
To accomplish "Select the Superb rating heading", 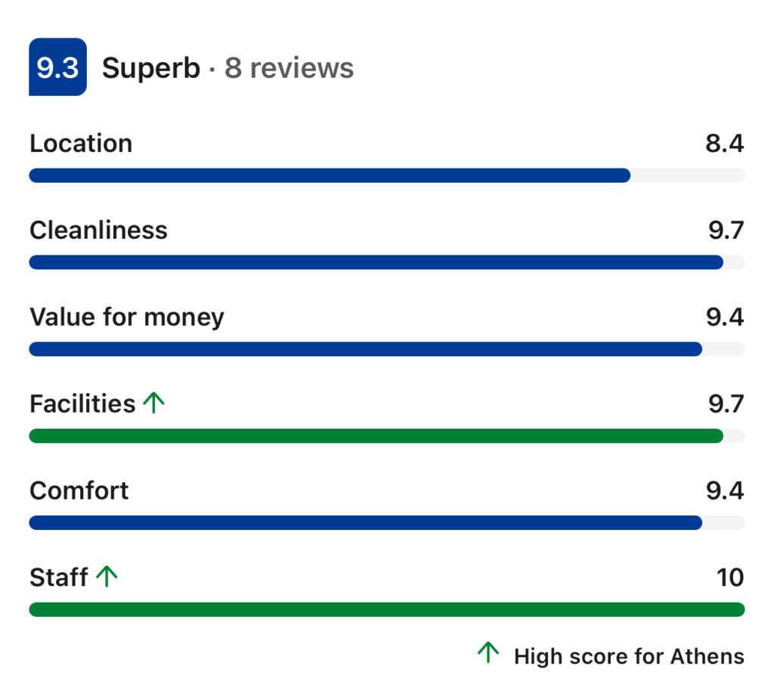I will tap(151, 68).
